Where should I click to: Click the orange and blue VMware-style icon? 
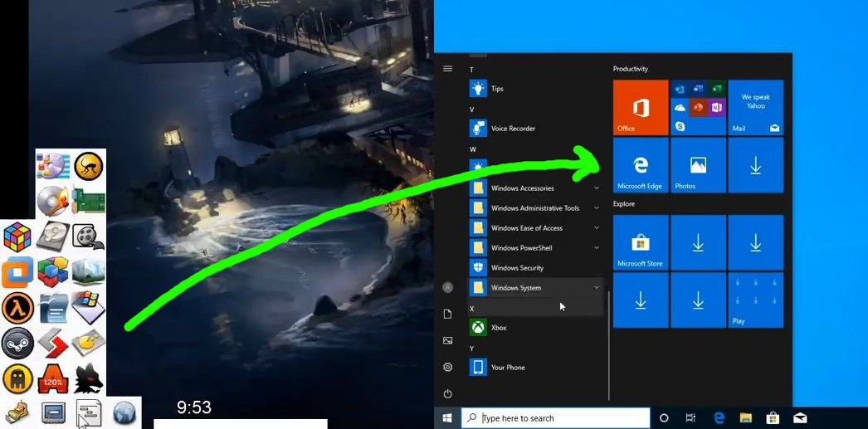tap(17, 272)
